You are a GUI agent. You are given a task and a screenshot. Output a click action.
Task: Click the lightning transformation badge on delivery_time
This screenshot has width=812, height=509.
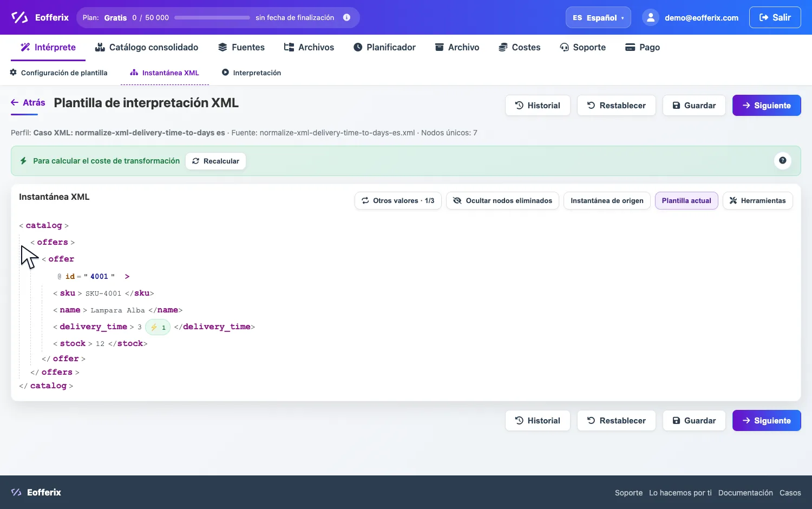(x=158, y=327)
